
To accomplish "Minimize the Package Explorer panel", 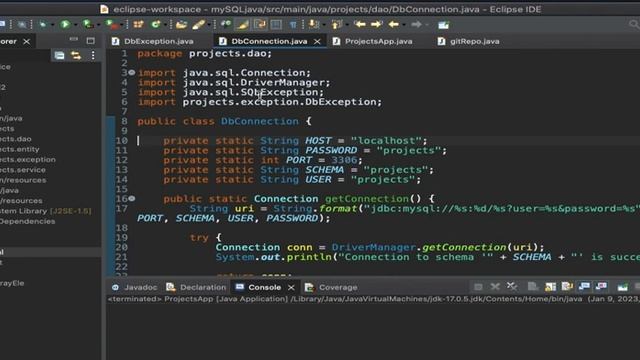I will pos(73,40).
